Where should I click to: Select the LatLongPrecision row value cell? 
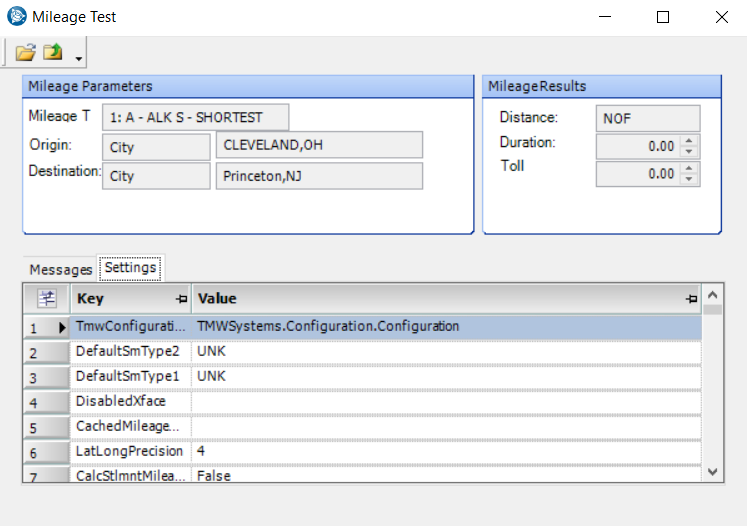coord(445,452)
